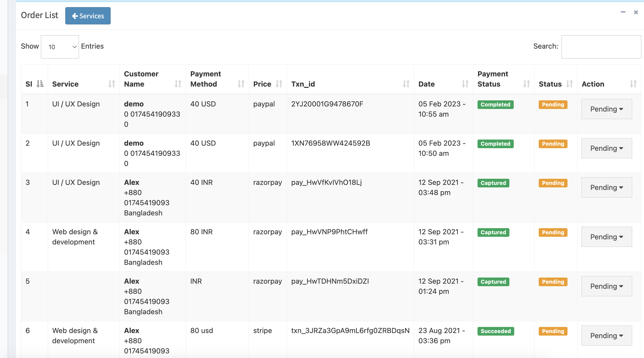Image resolution: width=644 pixels, height=358 pixels.
Task: Click date 12 Sep 2021 - 03:31 pm
Action: [441, 237]
